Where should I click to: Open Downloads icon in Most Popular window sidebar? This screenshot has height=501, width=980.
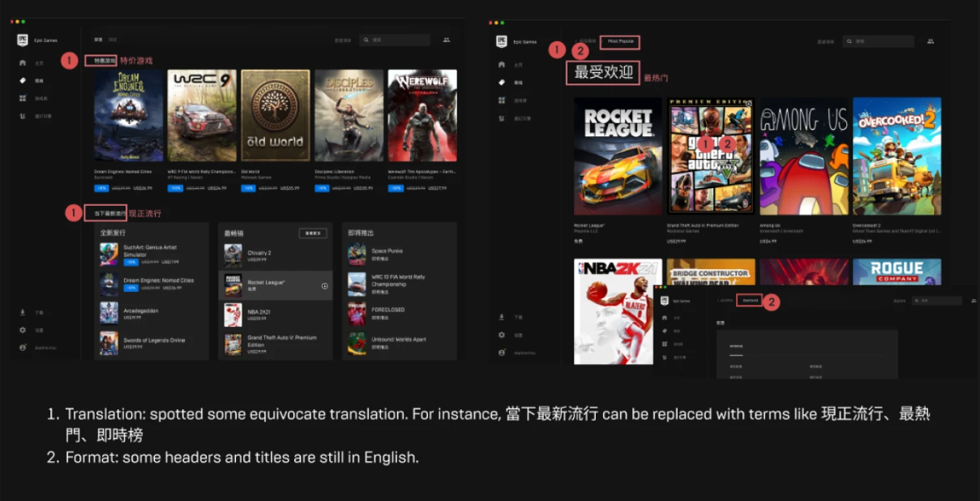pos(502,317)
